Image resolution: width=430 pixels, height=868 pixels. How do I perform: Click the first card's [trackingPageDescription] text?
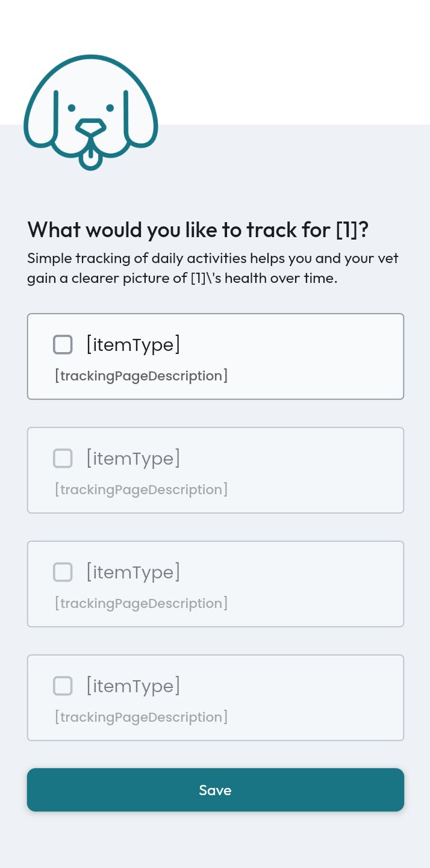[141, 376]
